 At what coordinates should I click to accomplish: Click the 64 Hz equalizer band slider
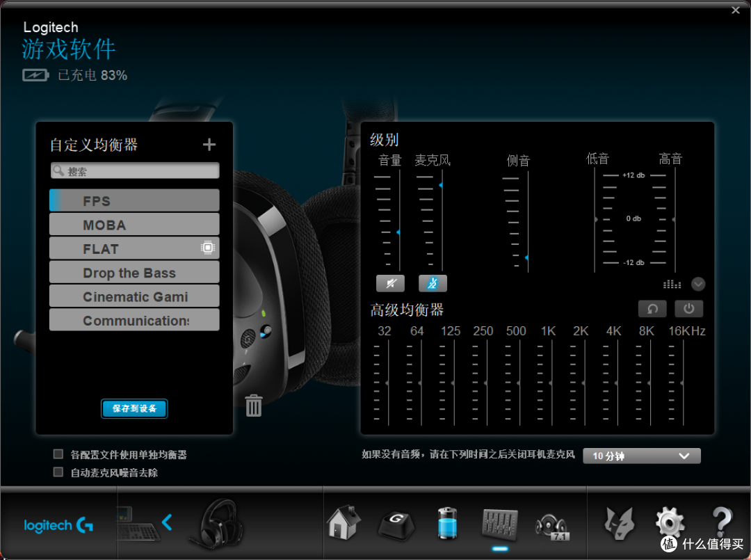(421, 383)
